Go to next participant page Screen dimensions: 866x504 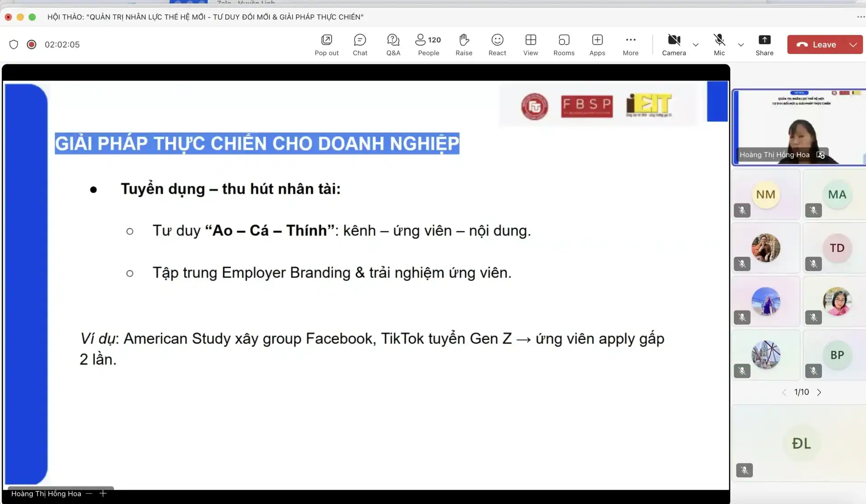click(820, 392)
